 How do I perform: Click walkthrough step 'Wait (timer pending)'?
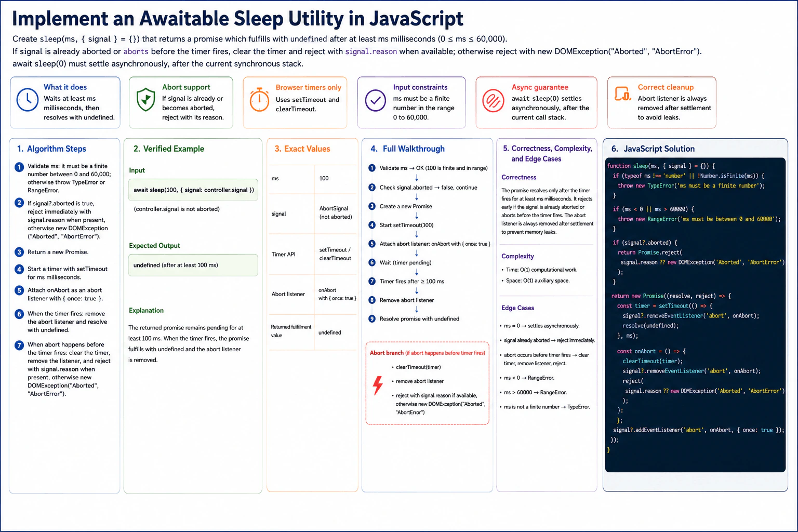[x=405, y=262]
